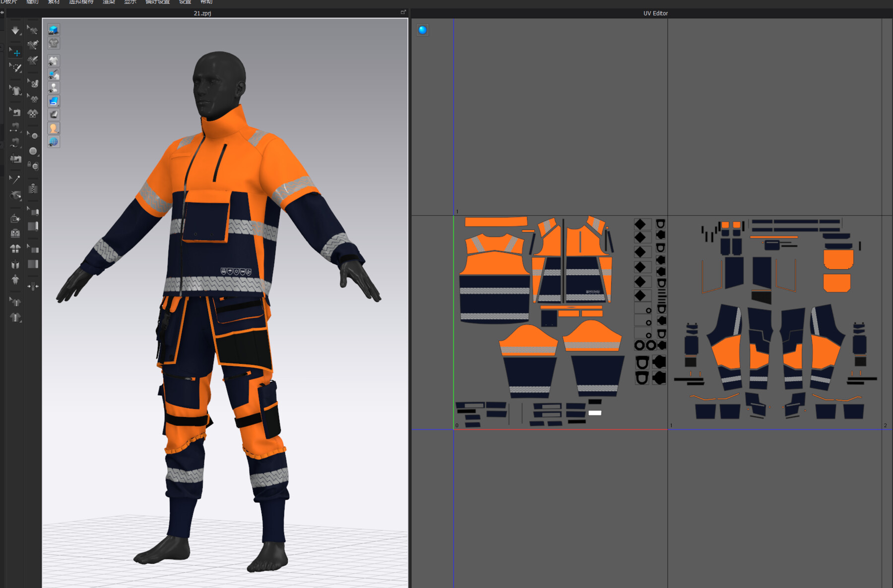Click the High Quality Render cube icon
This screenshot has height=588, width=893.
coord(54,30)
